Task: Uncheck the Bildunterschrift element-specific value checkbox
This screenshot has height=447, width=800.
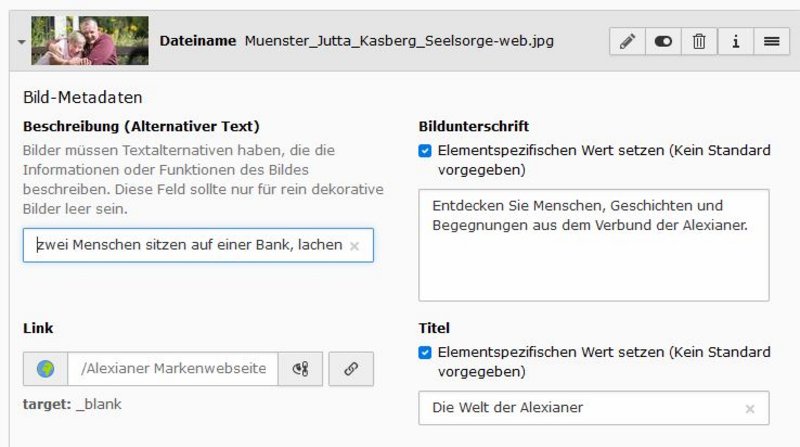Action: tap(425, 151)
